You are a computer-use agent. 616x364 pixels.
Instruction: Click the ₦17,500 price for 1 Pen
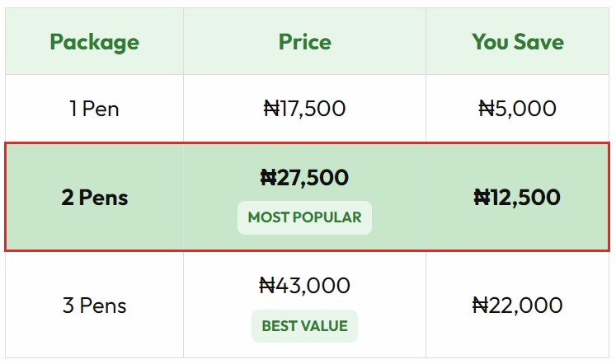point(304,109)
